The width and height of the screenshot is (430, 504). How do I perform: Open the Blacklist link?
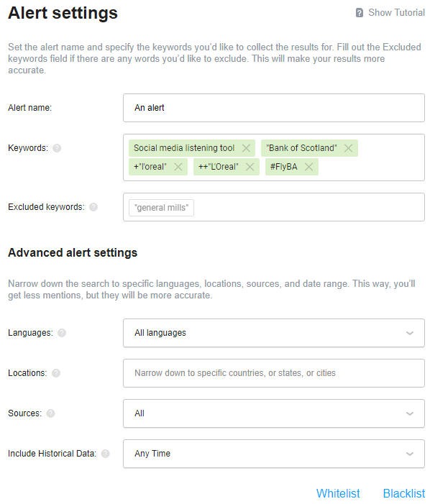404,493
